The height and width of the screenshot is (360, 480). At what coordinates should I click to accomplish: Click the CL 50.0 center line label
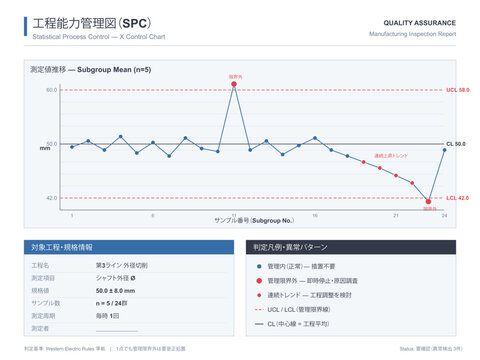(456, 144)
